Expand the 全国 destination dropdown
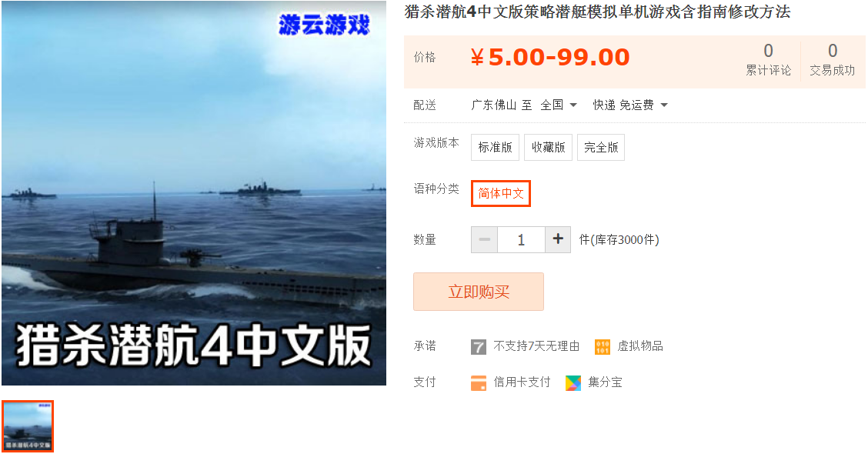Screen dimensions: 868x454 (x=559, y=105)
